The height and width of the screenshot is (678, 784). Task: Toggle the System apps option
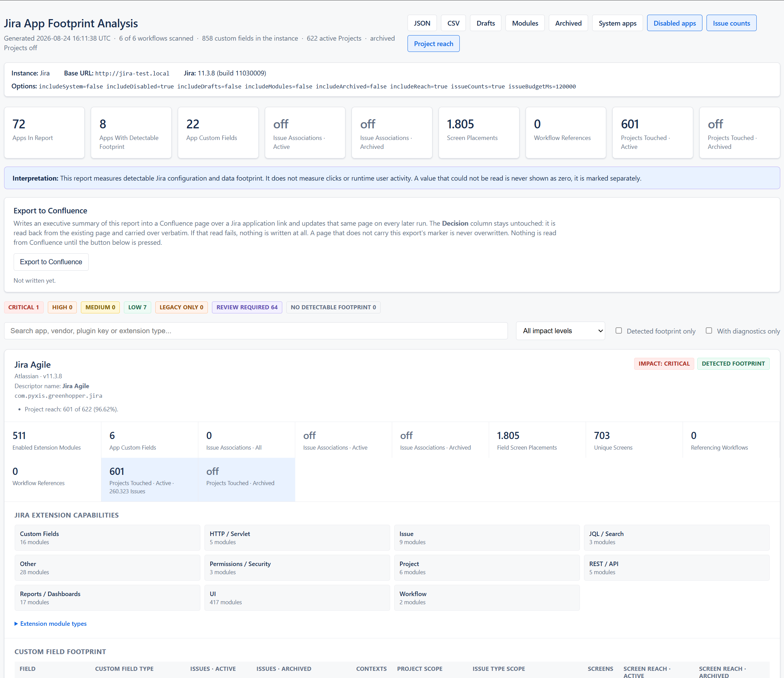click(x=617, y=23)
